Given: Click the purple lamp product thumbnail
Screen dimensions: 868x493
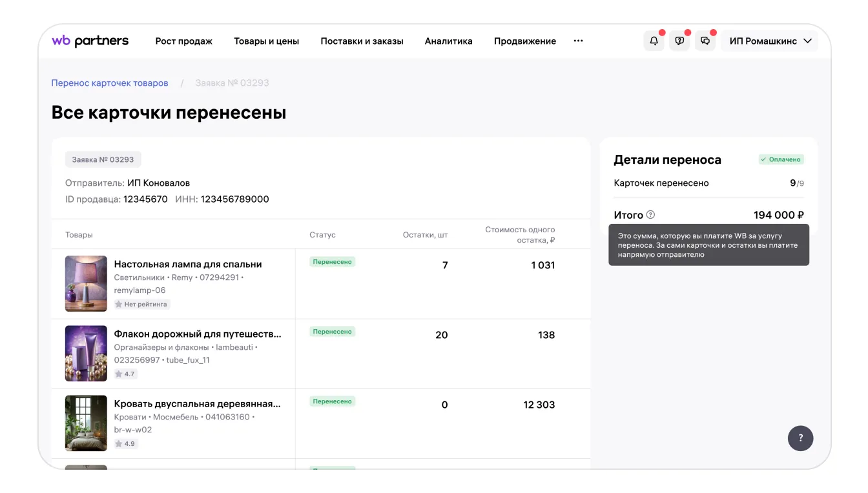Looking at the screenshot, I should click(86, 284).
